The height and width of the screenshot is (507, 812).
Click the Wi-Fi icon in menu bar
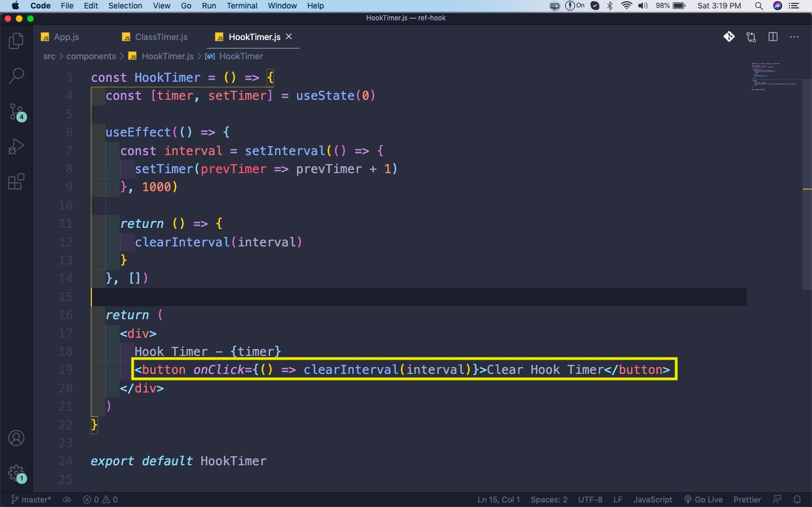pos(626,6)
